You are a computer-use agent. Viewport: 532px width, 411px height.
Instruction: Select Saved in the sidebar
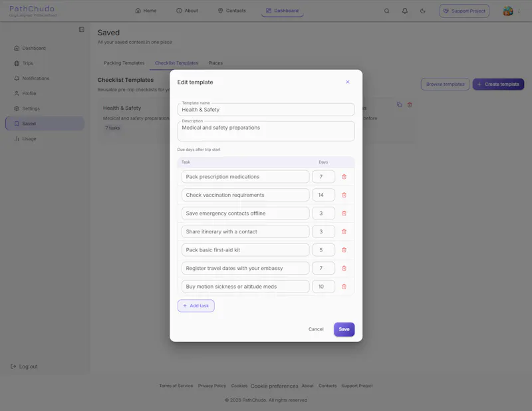click(45, 124)
